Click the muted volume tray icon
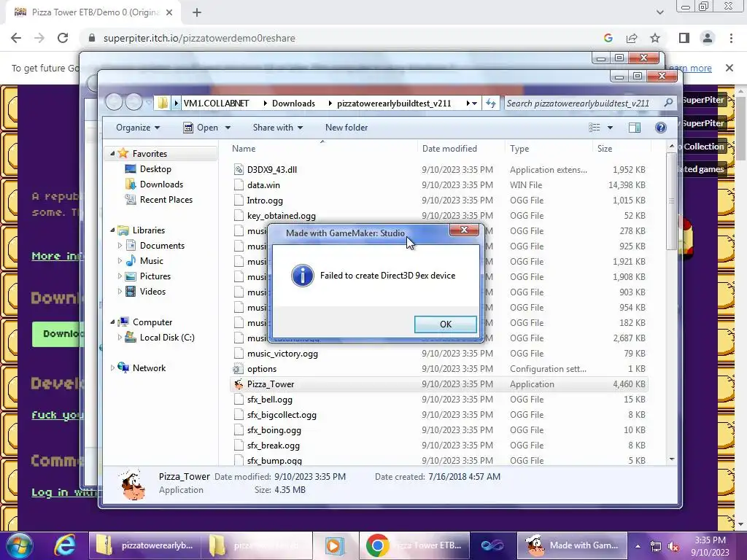Image resolution: width=747 pixels, height=560 pixels. click(673, 546)
